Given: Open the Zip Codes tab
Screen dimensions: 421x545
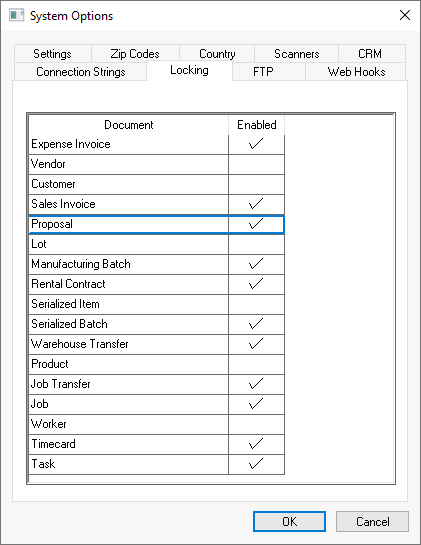Looking at the screenshot, I should (135, 54).
